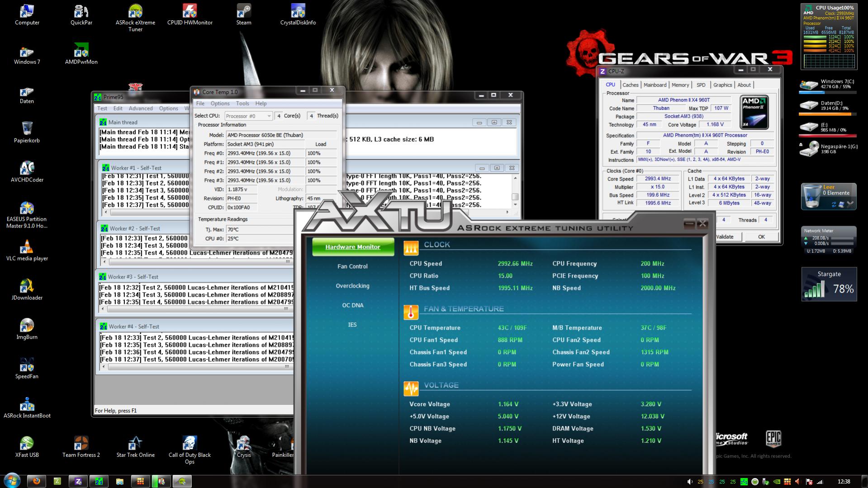This screenshot has height=488, width=868.
Task: Click the Vcore Voltage value 1.164 V
Action: [508, 404]
